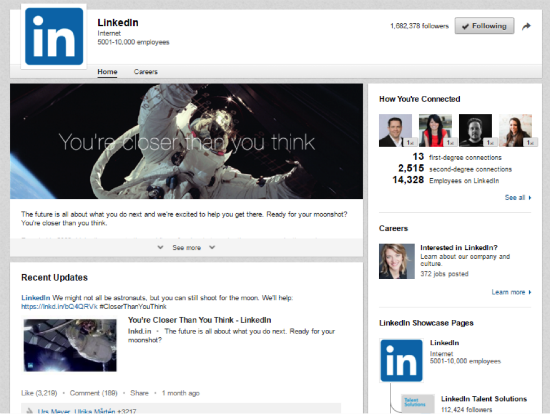This screenshot has width=550, height=414.
Task: Open black-and-white bearded man connection photo
Action: (x=475, y=130)
